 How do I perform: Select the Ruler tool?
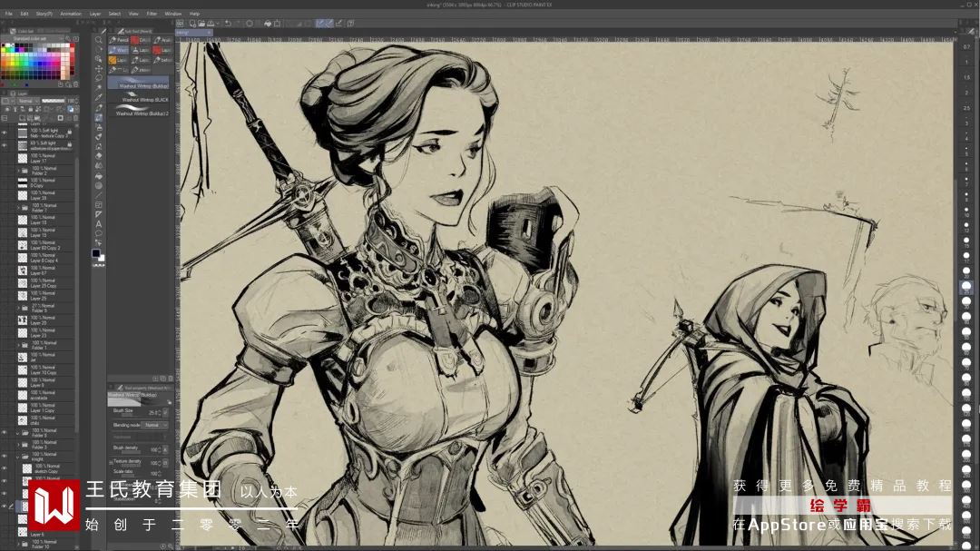pos(99,214)
